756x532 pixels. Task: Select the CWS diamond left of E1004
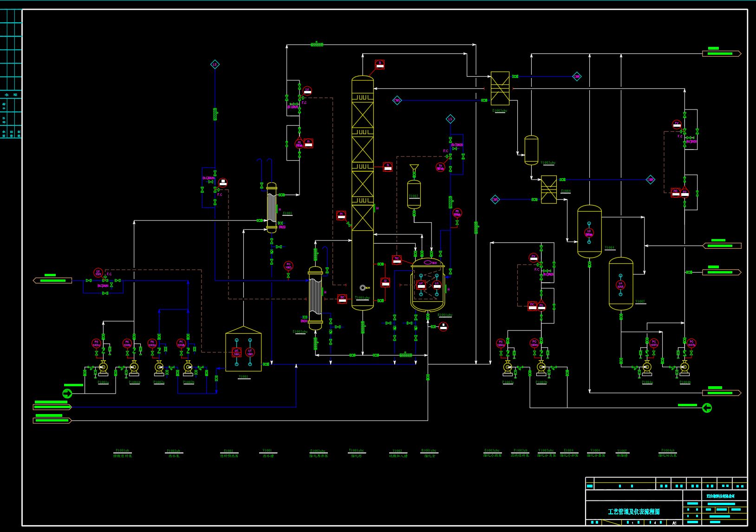click(495, 200)
